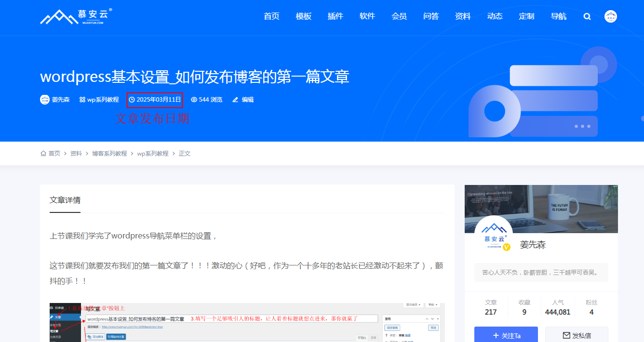The image size is (644, 342).
Task: Open the wp系列教程 category link under title
Action: pos(103,100)
